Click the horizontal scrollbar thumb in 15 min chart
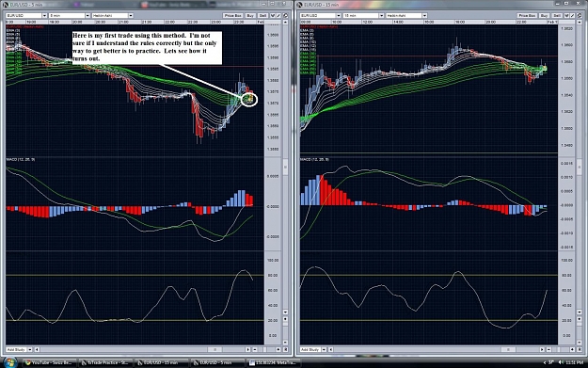The height and width of the screenshot is (368, 588). coord(508,349)
